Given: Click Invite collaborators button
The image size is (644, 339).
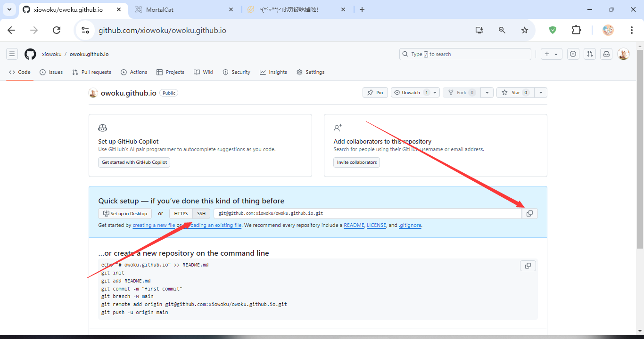Looking at the screenshot, I should click(356, 162).
